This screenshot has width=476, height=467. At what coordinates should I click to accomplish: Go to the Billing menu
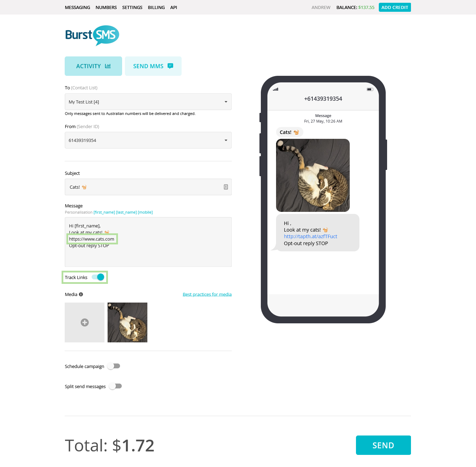156,7
